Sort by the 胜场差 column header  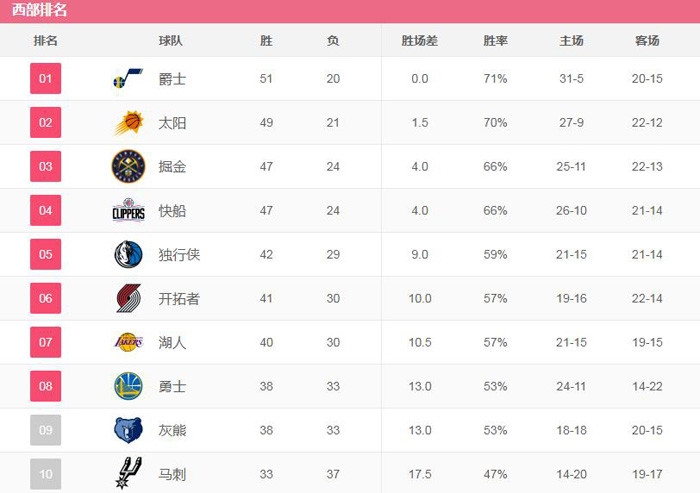pyautogui.click(x=419, y=41)
